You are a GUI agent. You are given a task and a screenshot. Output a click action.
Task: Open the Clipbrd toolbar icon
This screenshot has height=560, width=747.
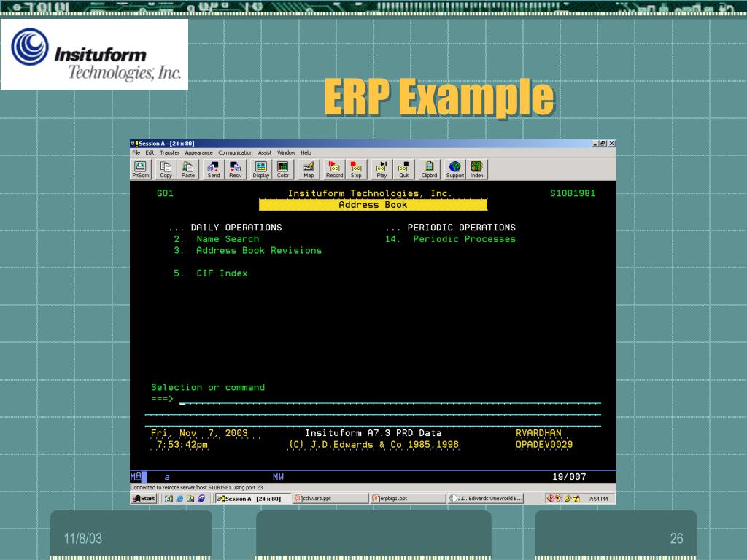(429, 169)
